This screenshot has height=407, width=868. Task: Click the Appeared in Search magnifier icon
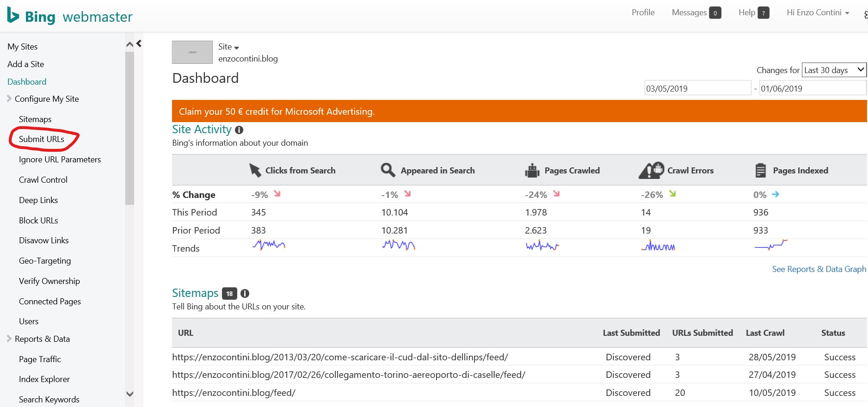[388, 170]
